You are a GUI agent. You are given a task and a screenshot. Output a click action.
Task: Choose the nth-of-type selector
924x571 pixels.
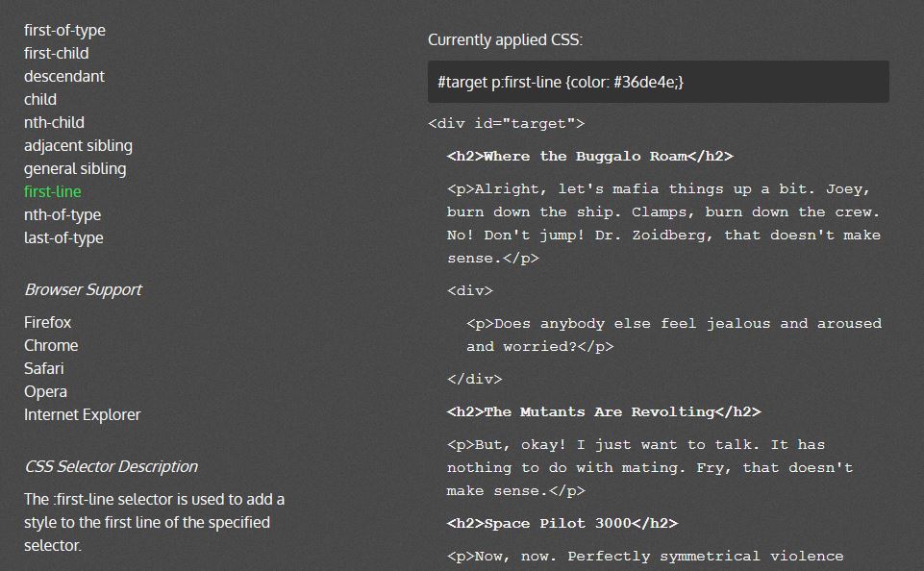(62, 214)
